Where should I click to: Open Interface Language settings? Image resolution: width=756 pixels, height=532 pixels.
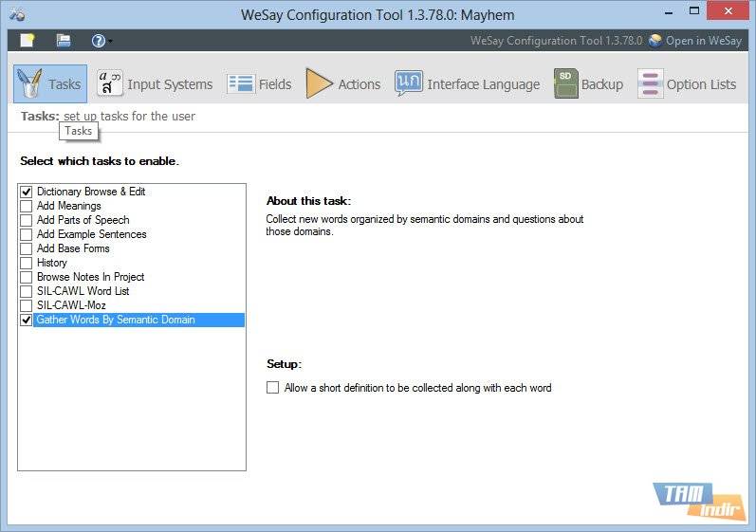click(468, 84)
